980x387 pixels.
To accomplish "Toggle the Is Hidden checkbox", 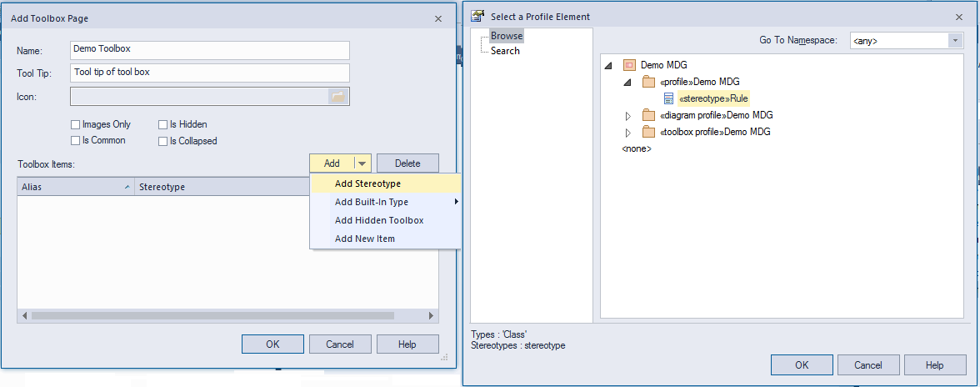I will pyautogui.click(x=163, y=125).
